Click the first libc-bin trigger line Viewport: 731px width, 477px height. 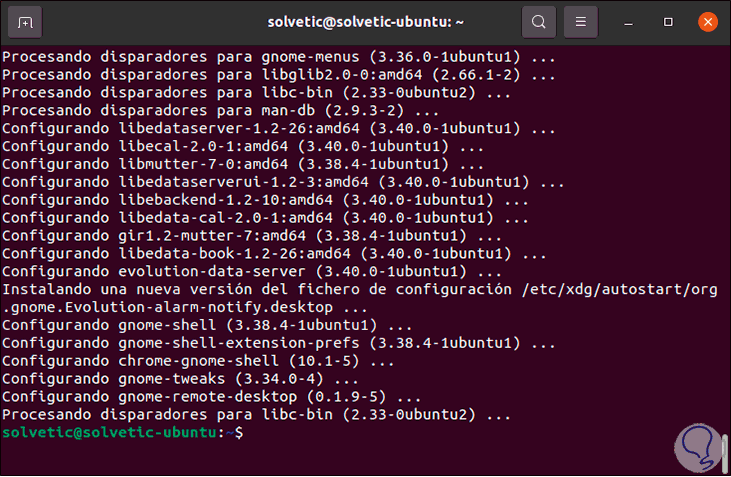[256, 92]
